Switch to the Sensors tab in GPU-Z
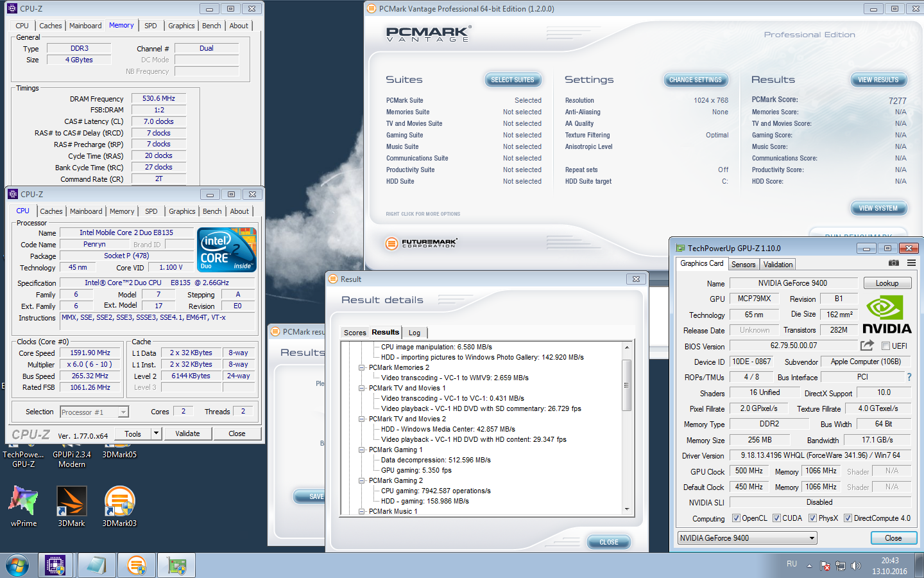924x578 pixels. (x=744, y=265)
